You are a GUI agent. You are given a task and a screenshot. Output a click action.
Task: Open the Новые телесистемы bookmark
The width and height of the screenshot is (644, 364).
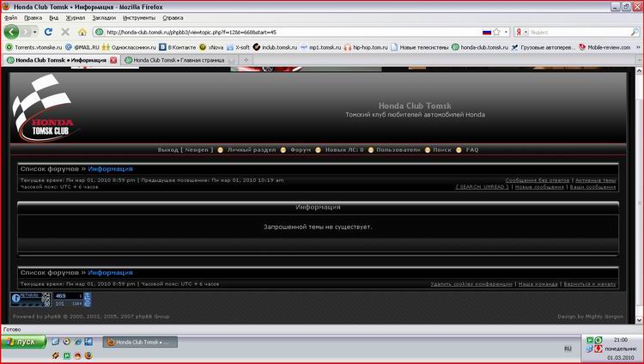click(419, 47)
